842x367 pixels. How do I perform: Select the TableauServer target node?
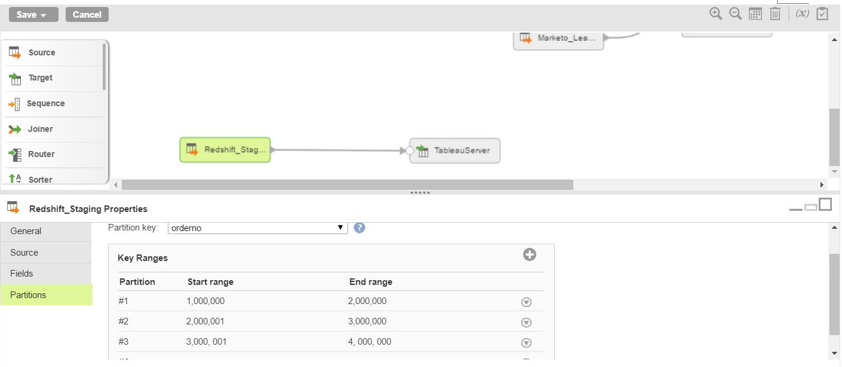pyautogui.click(x=455, y=151)
